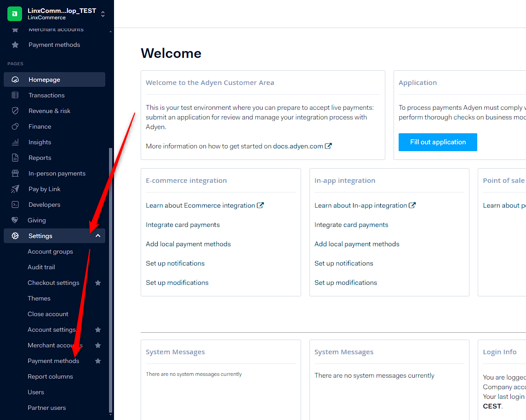Open the docs.adyen.com link
The width and height of the screenshot is (526, 420).
click(298, 146)
